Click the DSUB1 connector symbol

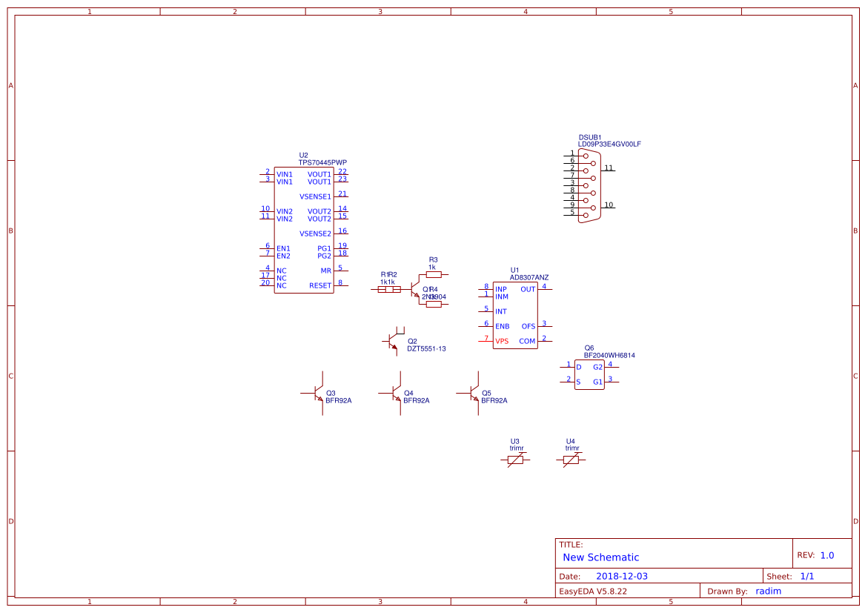[x=589, y=185]
